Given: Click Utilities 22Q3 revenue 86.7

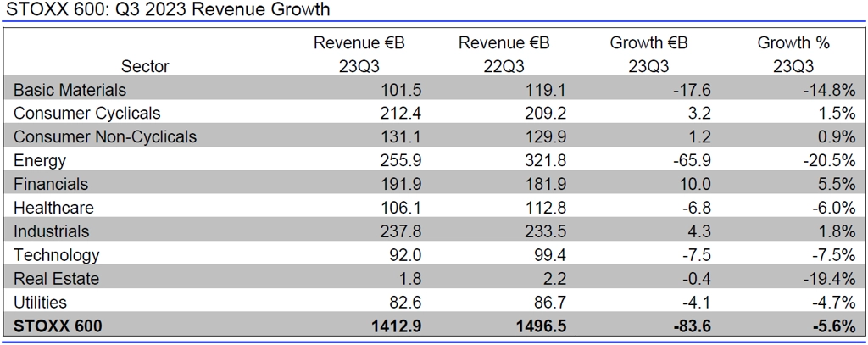Looking at the screenshot, I should (x=548, y=302).
